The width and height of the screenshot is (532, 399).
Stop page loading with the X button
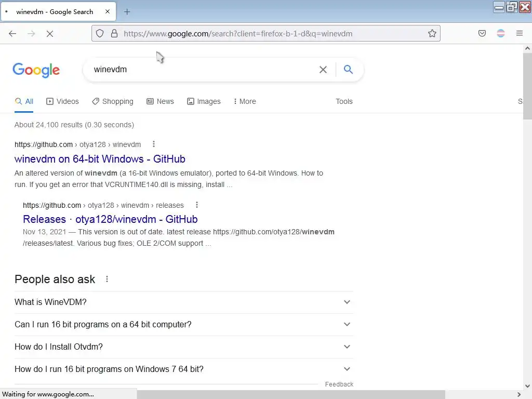pyautogui.click(x=50, y=34)
